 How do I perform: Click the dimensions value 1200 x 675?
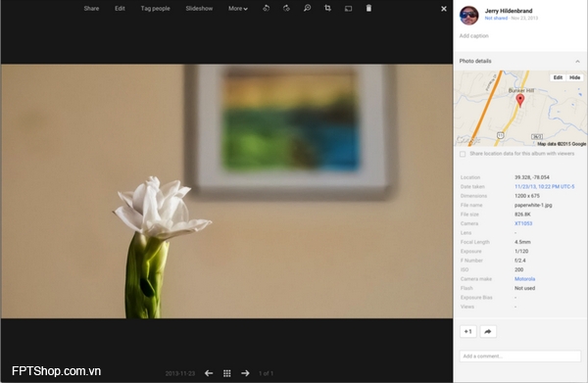[x=527, y=196]
